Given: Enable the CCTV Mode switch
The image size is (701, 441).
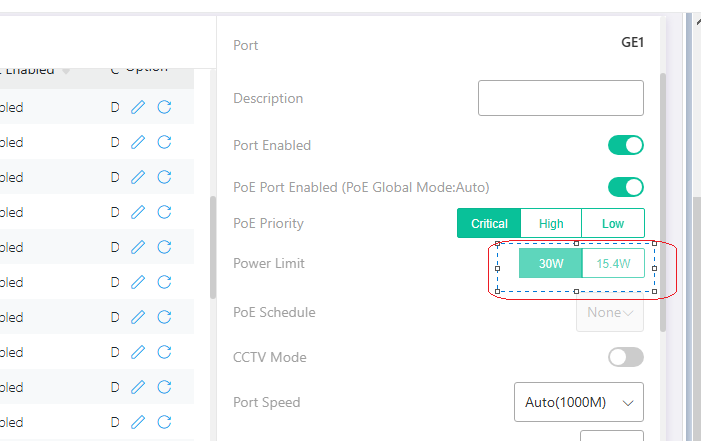Looking at the screenshot, I should pyautogui.click(x=626, y=357).
